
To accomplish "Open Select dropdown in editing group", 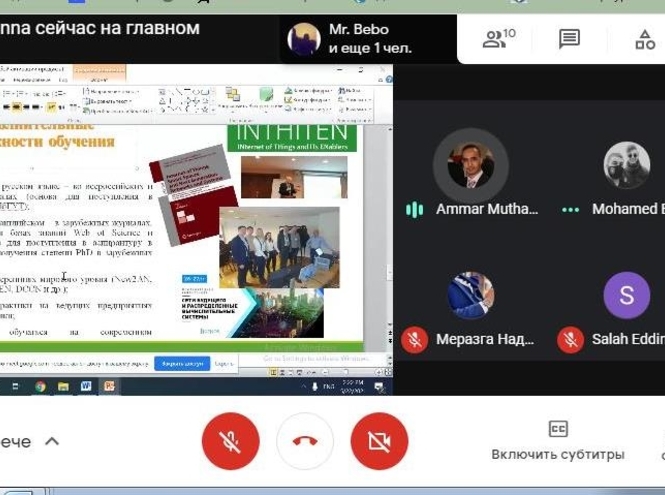I will tap(354, 109).
